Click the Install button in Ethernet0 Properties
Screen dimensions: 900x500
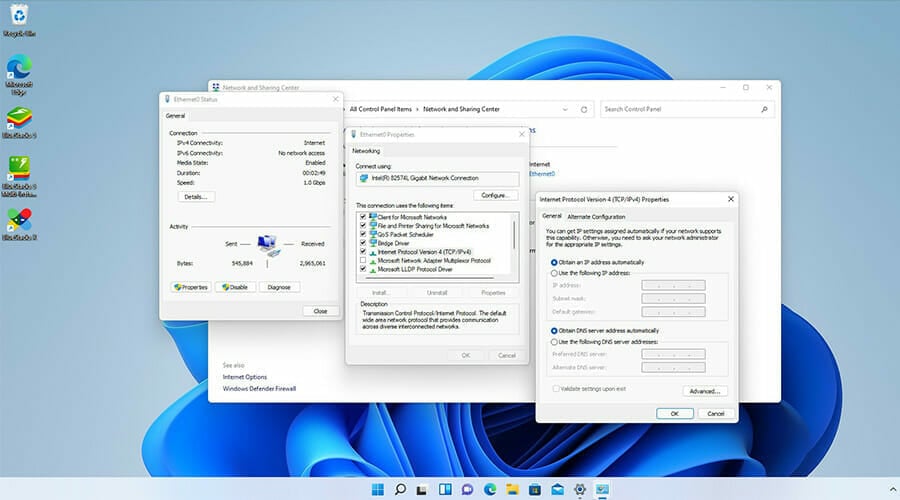pyautogui.click(x=380, y=293)
